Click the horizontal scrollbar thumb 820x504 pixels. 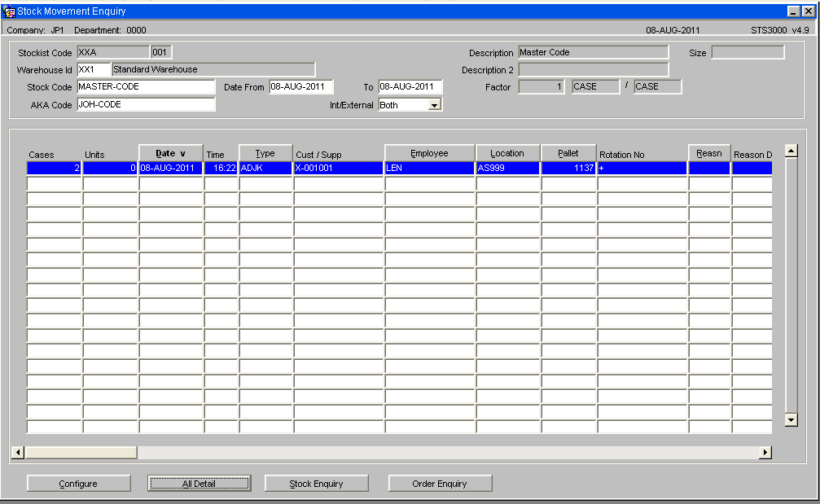81,452
